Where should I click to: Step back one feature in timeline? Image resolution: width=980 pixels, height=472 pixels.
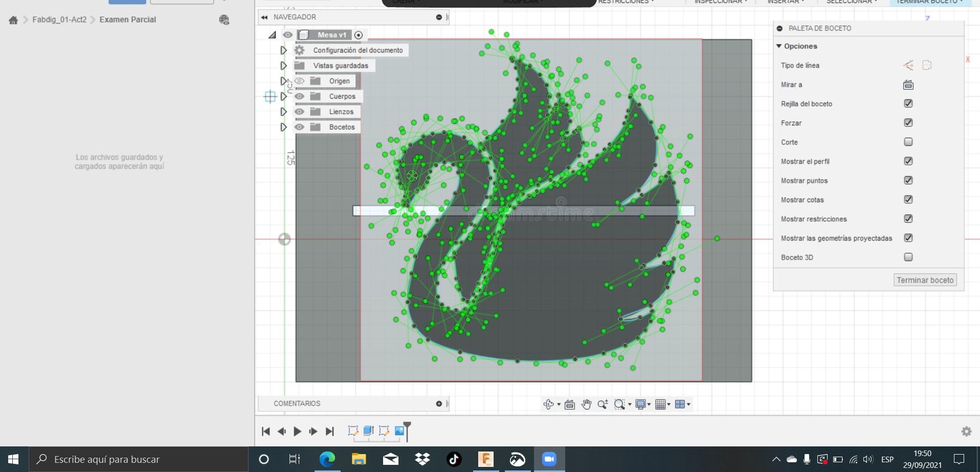click(x=281, y=432)
